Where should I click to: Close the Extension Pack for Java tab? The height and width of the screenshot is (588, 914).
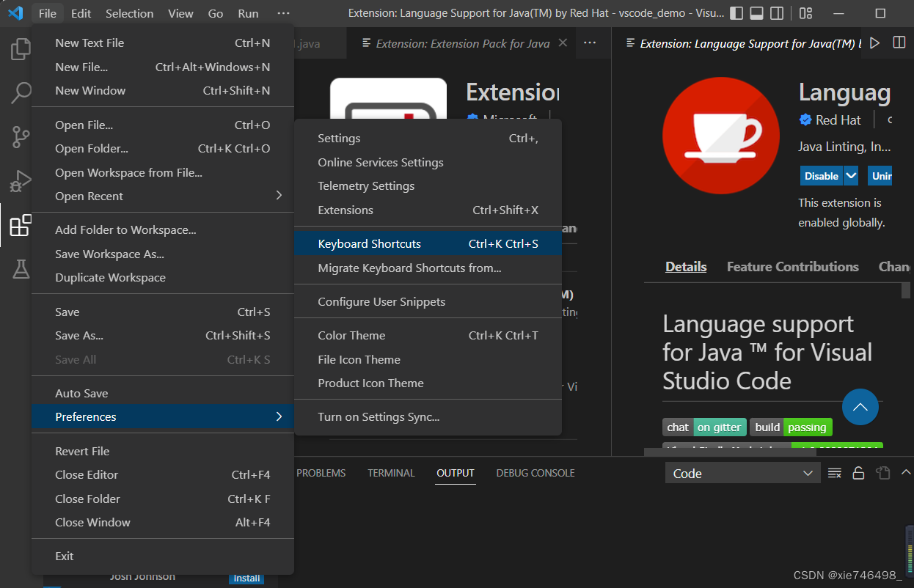(563, 43)
